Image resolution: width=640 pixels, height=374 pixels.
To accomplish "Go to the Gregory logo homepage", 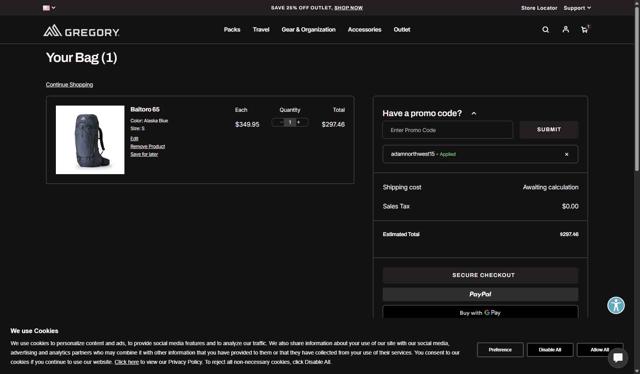I will 81,31.
